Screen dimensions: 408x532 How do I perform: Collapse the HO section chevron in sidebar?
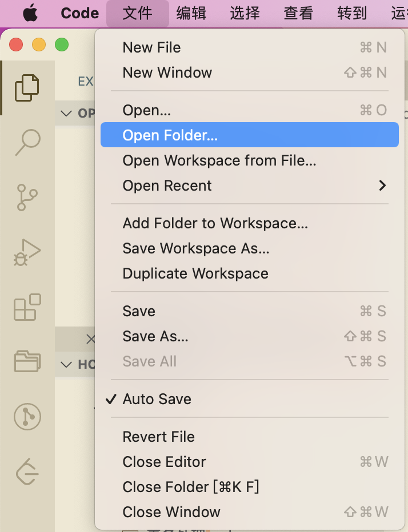pyautogui.click(x=67, y=364)
